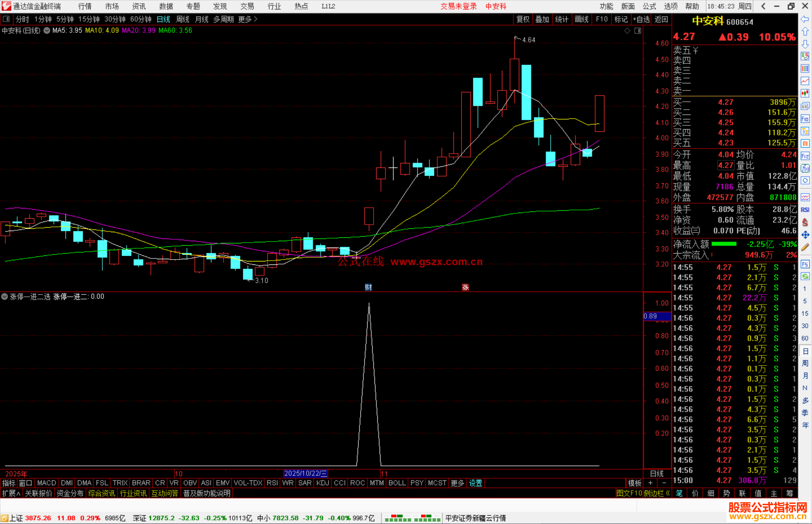Open the F10 info sidebar icon
The height and width of the screenshot is (524, 812).
tap(805, 119)
